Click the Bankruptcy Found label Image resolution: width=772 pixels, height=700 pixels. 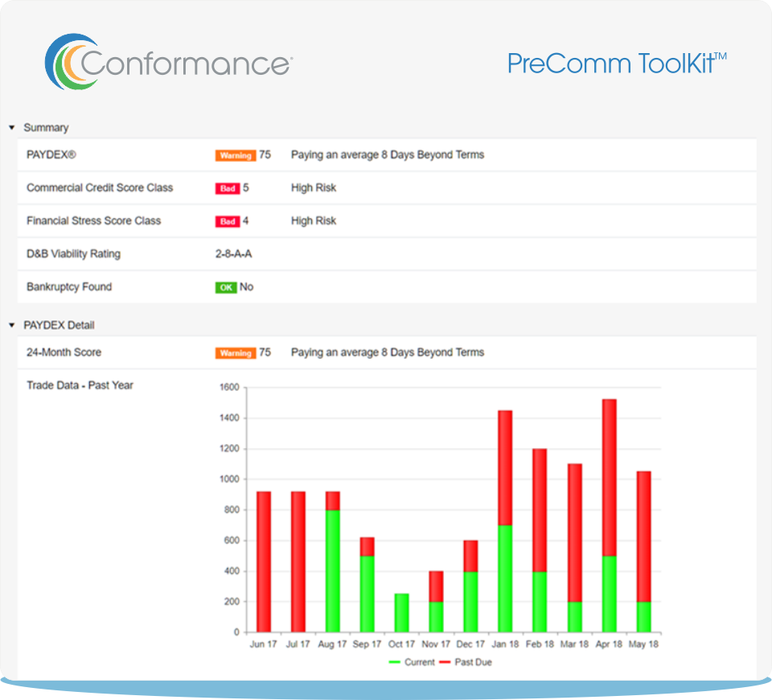pyautogui.click(x=69, y=286)
